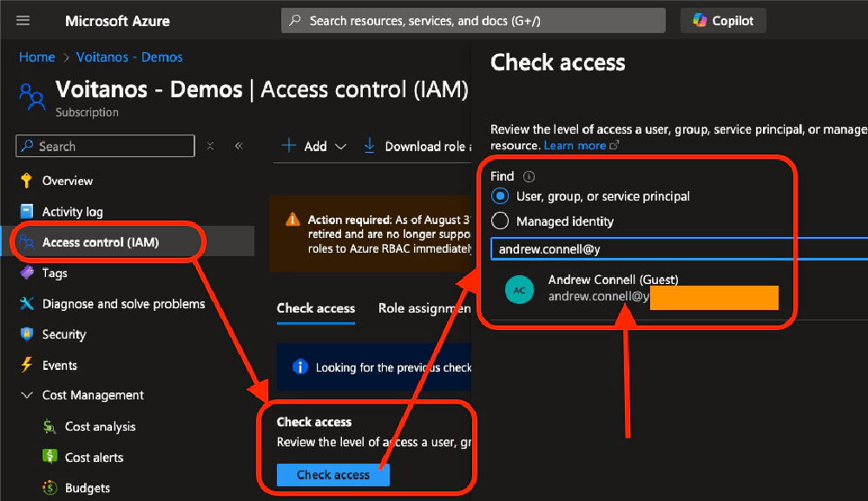
Task: Open Overview menu item
Action: click(68, 181)
